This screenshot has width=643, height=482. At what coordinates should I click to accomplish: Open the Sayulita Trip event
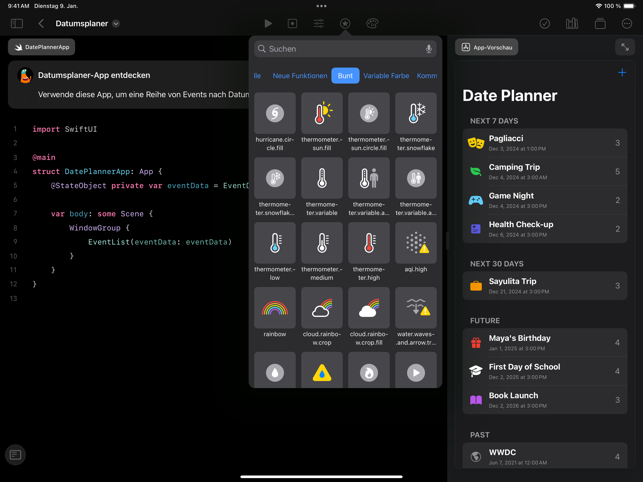(545, 286)
